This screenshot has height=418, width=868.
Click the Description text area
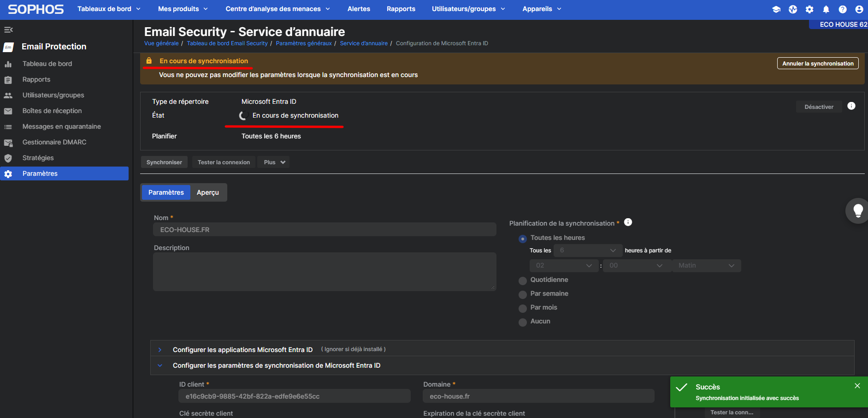point(325,272)
